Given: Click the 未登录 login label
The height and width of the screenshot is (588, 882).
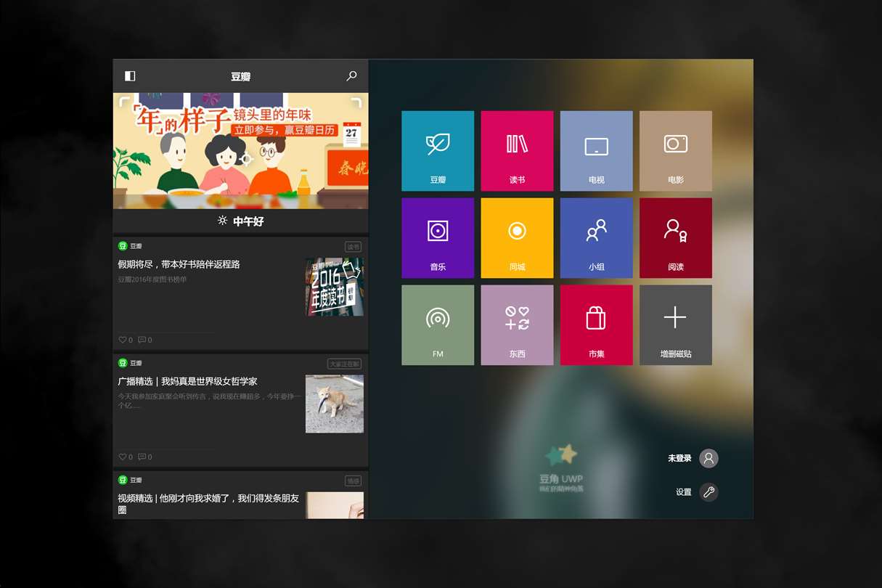Looking at the screenshot, I should [679, 458].
